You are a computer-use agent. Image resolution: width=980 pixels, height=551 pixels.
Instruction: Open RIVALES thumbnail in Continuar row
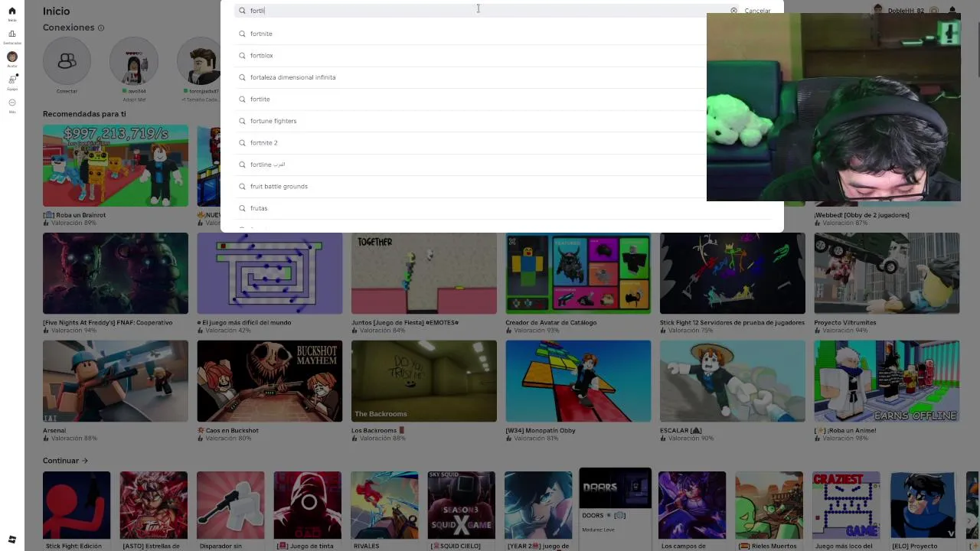coord(384,505)
